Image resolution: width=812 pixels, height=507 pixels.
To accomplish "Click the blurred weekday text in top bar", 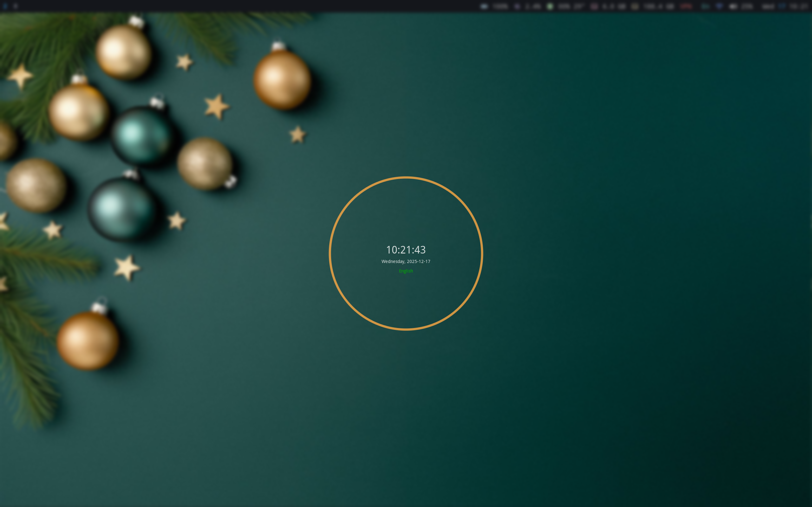I will 768,6.
